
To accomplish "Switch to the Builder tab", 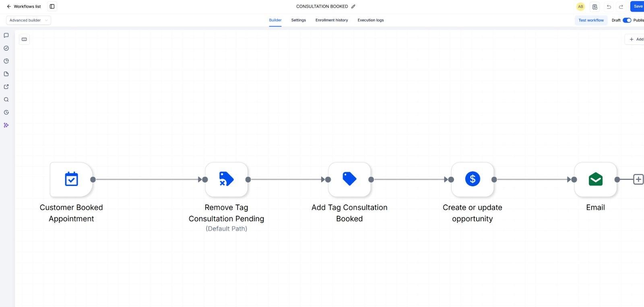I will pos(275,20).
